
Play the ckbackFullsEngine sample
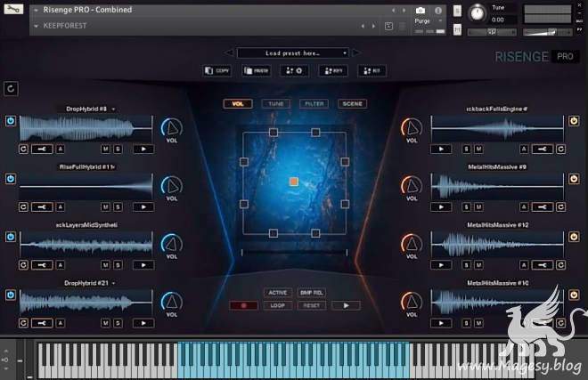pos(441,149)
